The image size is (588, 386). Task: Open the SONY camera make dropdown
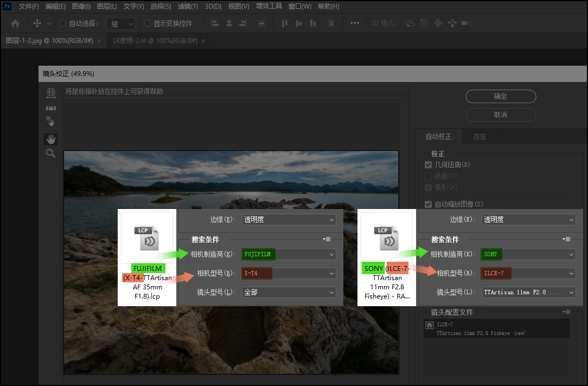pyautogui.click(x=528, y=254)
